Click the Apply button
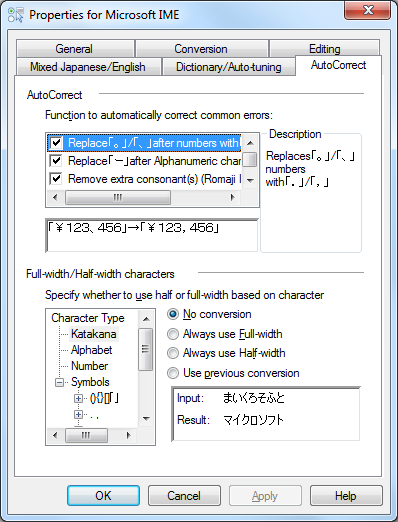This screenshot has height=522, width=398. click(265, 496)
